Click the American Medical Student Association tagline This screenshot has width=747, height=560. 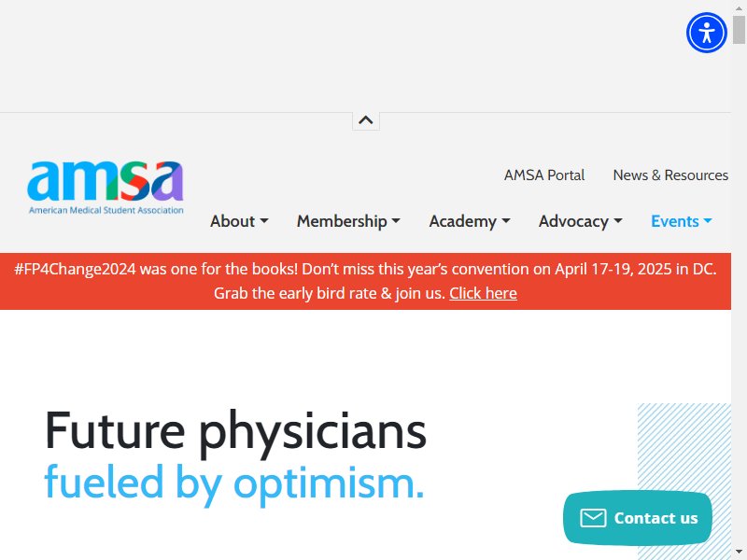pos(106,210)
